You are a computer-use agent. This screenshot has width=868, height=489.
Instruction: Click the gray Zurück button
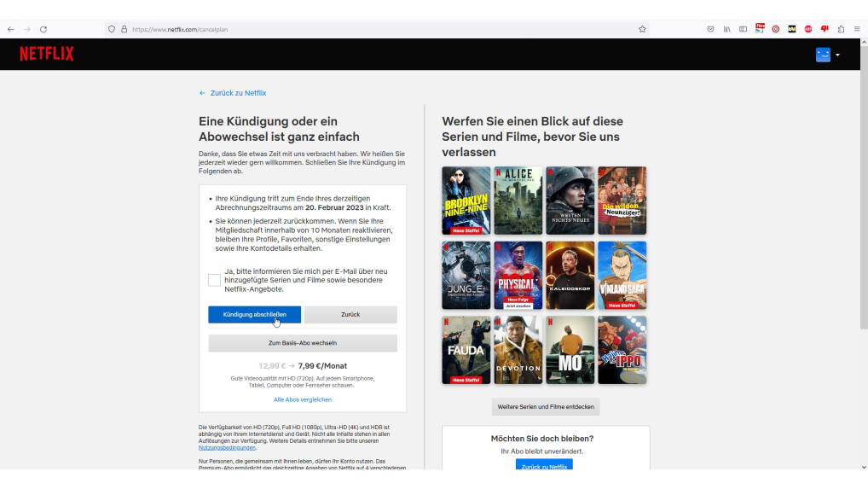350,315
